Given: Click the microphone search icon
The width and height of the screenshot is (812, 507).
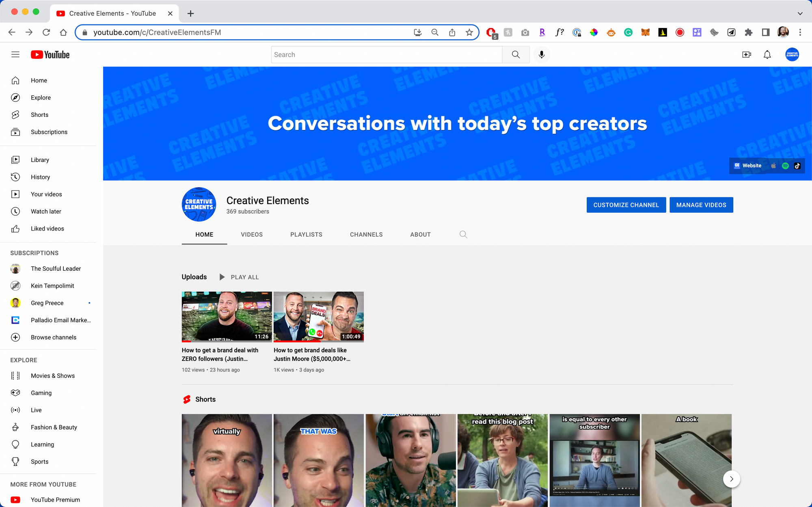Looking at the screenshot, I should pos(542,54).
